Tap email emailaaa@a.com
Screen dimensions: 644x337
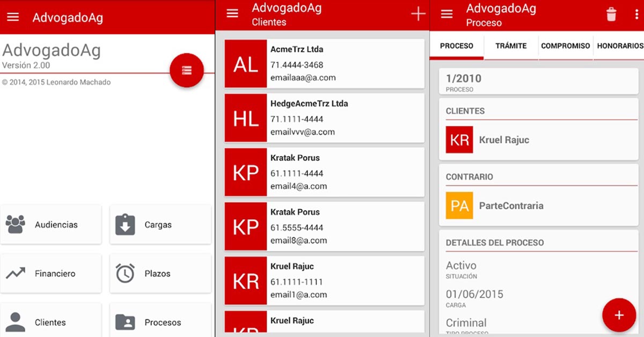pos(303,78)
